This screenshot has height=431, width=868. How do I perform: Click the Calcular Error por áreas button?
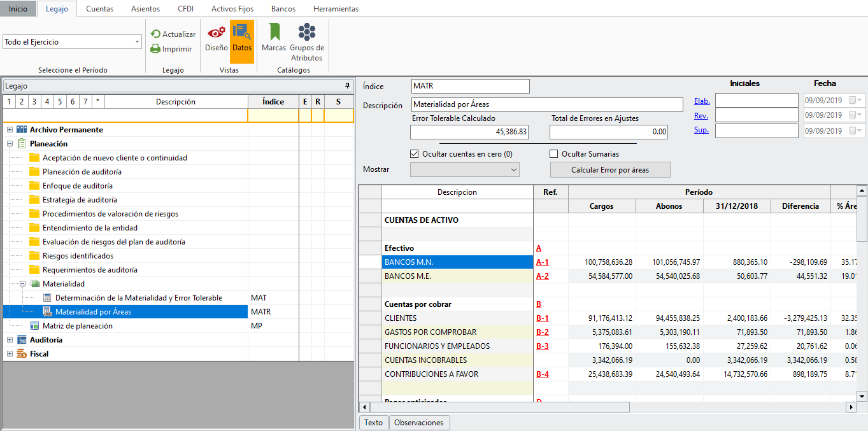coord(610,170)
